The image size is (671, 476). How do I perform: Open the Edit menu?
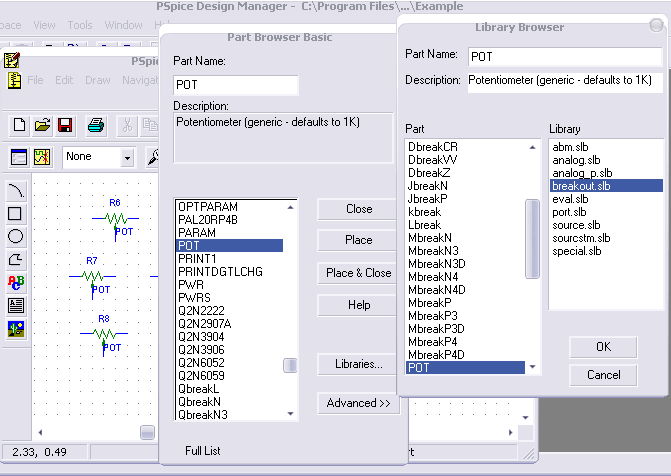coord(64,80)
